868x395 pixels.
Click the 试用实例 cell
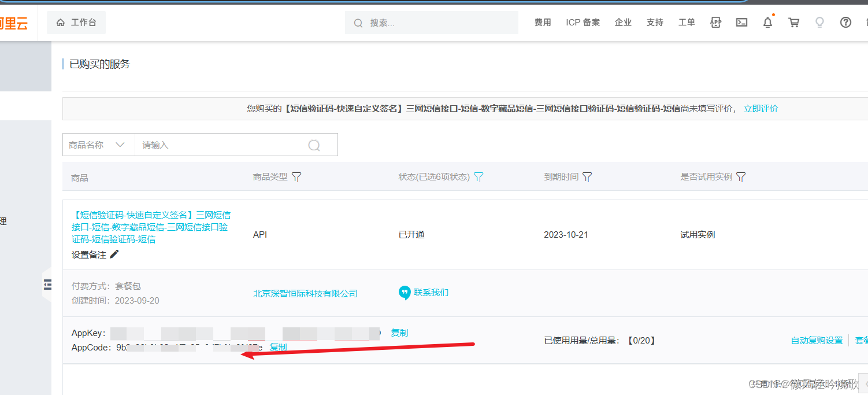point(698,235)
